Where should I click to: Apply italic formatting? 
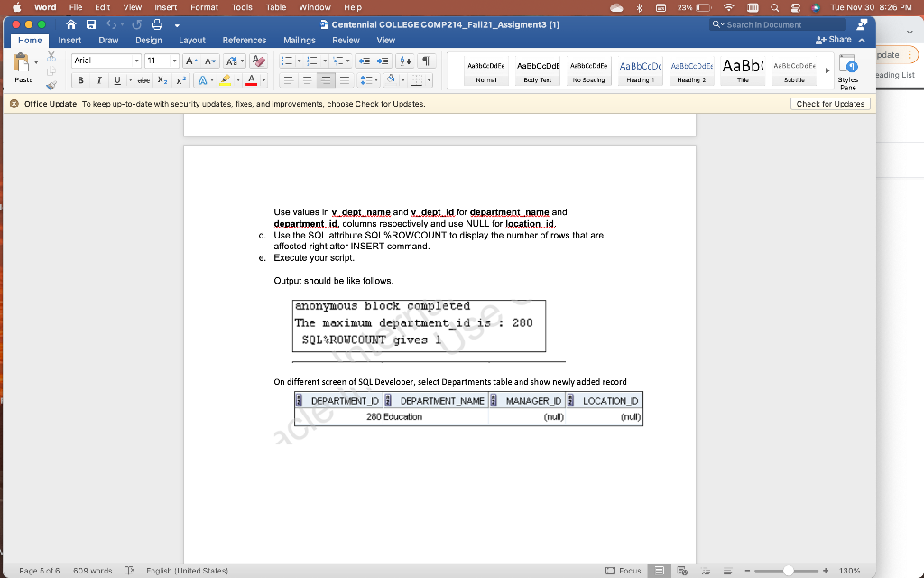pyautogui.click(x=99, y=79)
